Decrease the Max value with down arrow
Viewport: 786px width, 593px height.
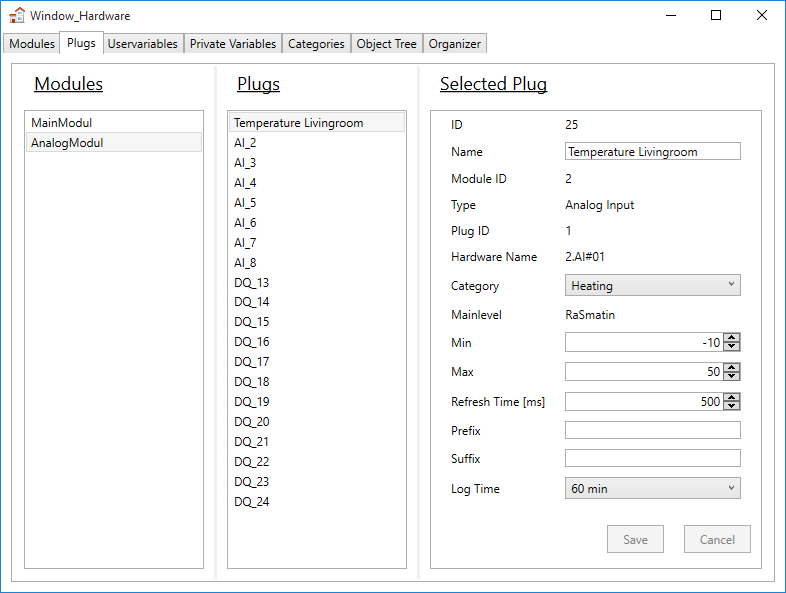tap(732, 376)
